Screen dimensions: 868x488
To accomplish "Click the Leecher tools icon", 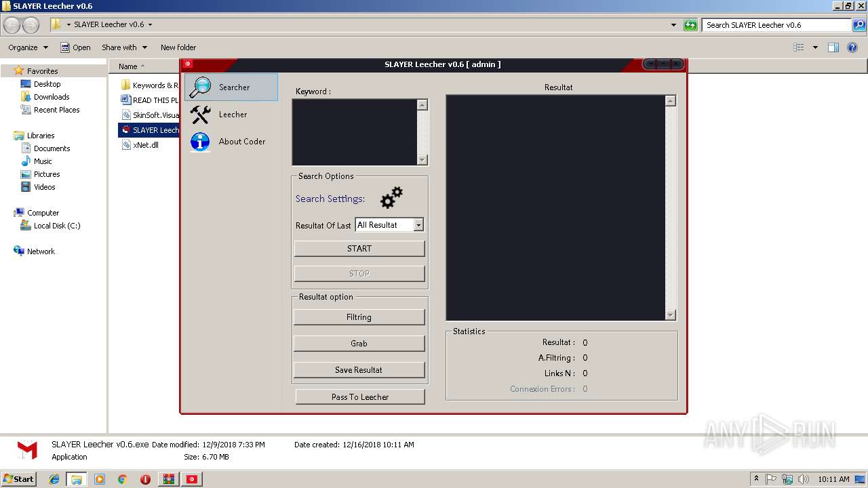I will [200, 115].
